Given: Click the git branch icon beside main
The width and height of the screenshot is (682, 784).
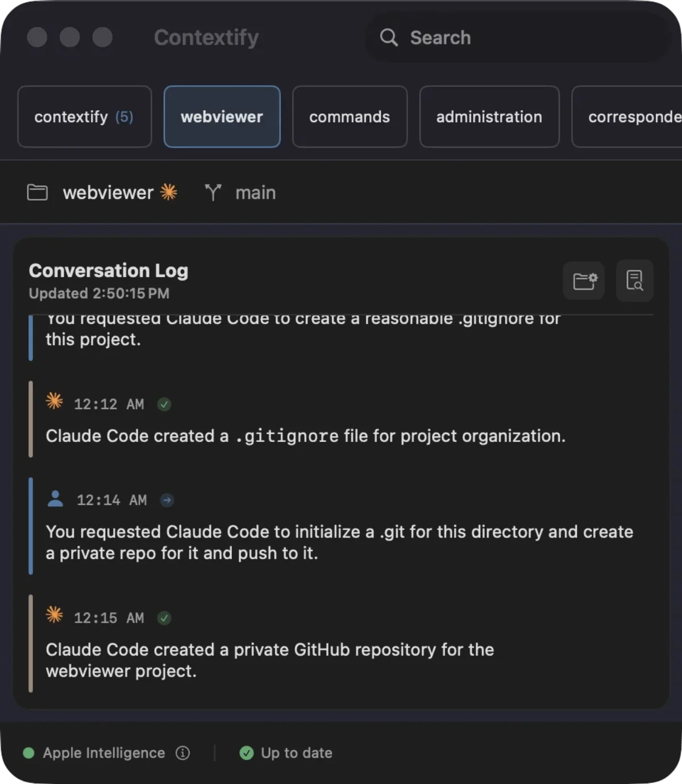Looking at the screenshot, I should click(213, 193).
